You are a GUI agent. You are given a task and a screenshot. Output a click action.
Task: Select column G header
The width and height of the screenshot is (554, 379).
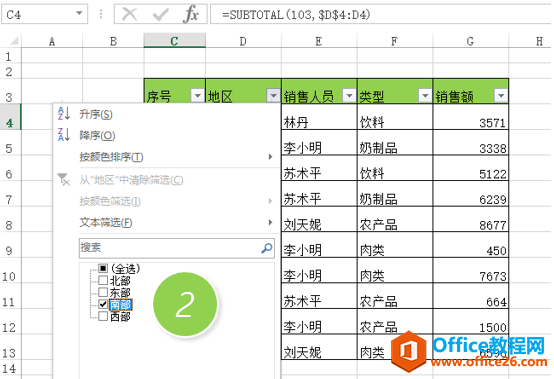click(x=471, y=41)
